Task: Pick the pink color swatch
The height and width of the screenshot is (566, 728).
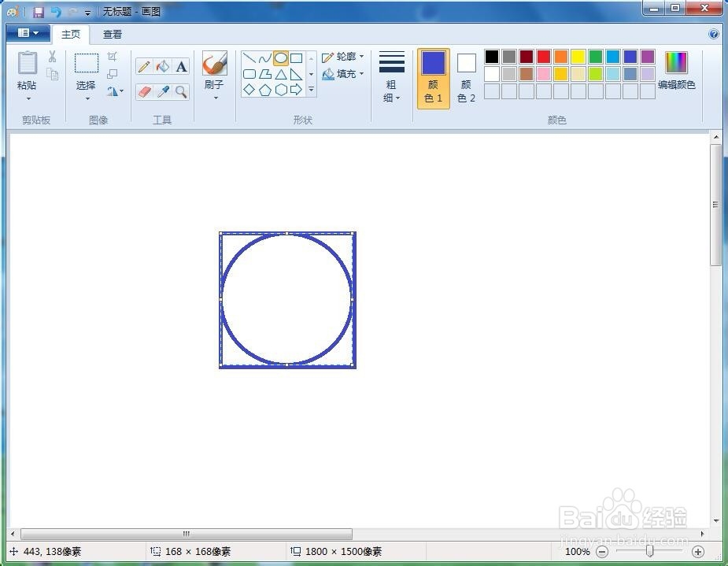Action: [544, 74]
